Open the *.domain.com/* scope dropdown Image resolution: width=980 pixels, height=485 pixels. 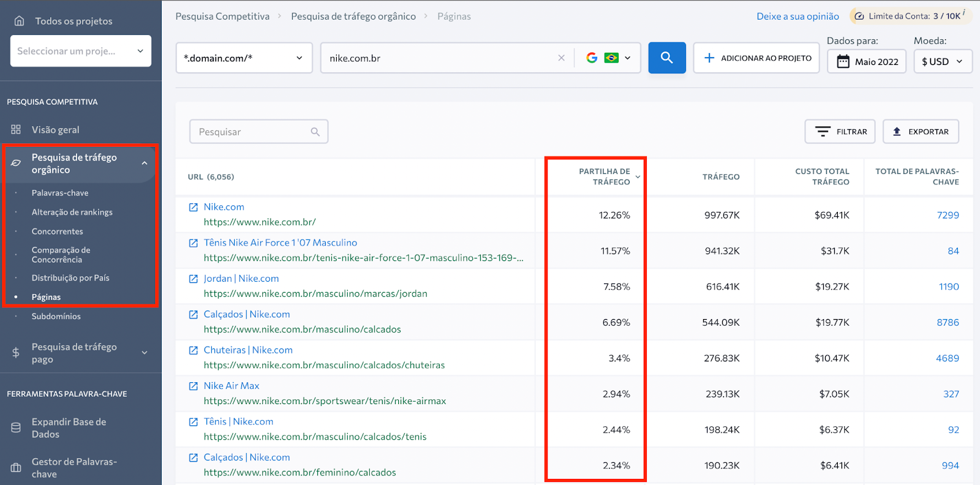244,58
